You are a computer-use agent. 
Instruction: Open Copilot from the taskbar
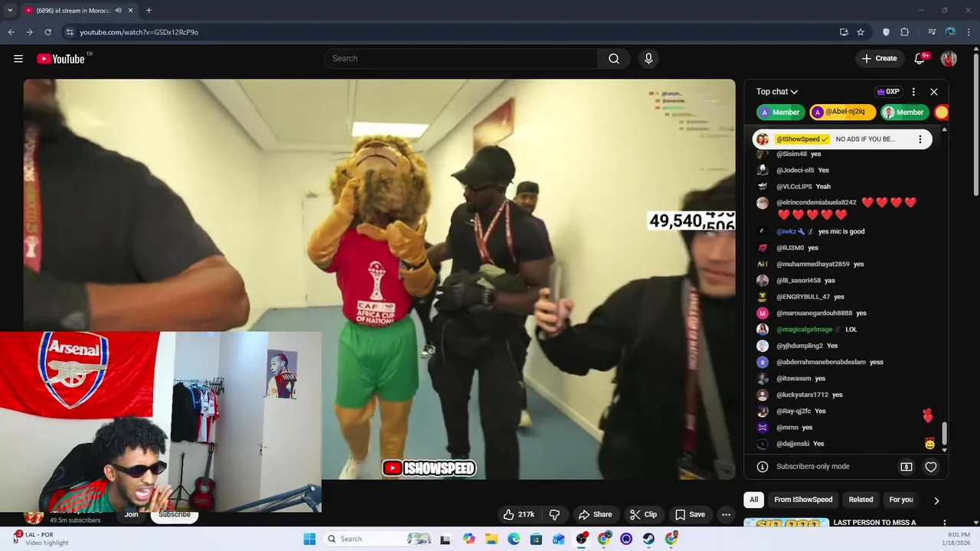click(469, 539)
